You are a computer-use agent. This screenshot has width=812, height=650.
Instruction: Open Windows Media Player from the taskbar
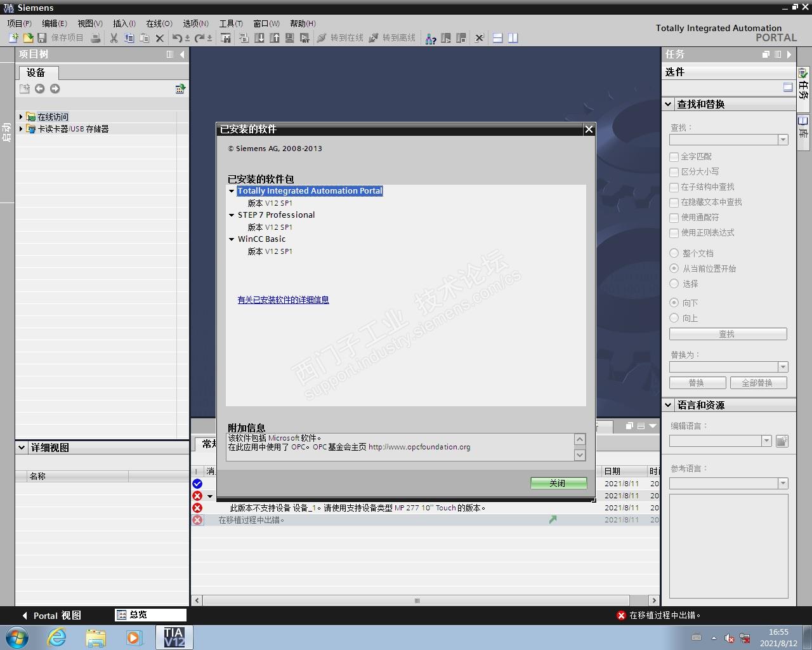pos(134,637)
